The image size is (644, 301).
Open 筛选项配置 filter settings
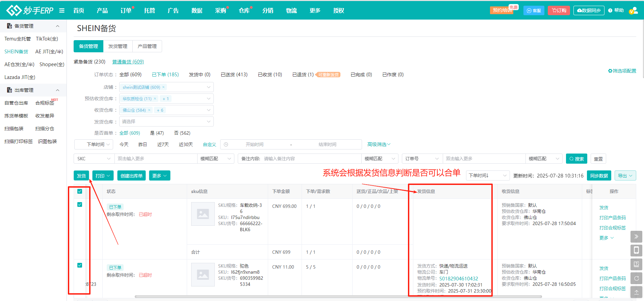pyautogui.click(x=622, y=71)
